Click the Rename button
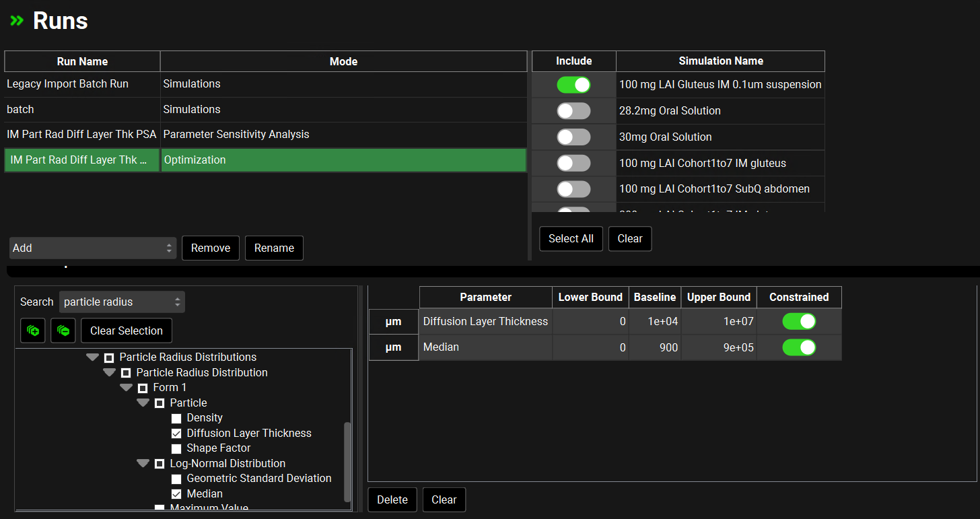The width and height of the screenshot is (980, 519). point(274,248)
